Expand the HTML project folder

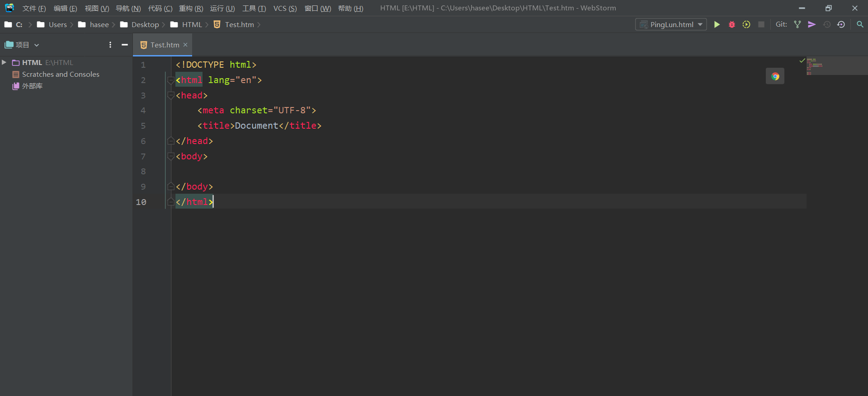pos(4,62)
